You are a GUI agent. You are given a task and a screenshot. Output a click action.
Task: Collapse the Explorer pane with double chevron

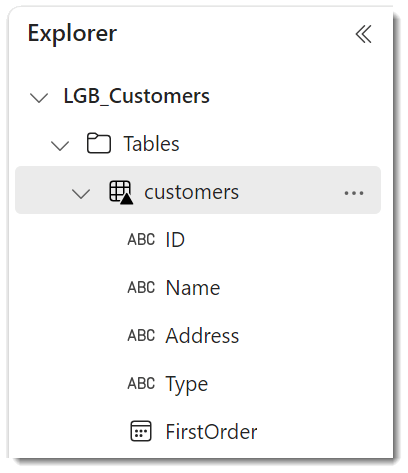[363, 34]
